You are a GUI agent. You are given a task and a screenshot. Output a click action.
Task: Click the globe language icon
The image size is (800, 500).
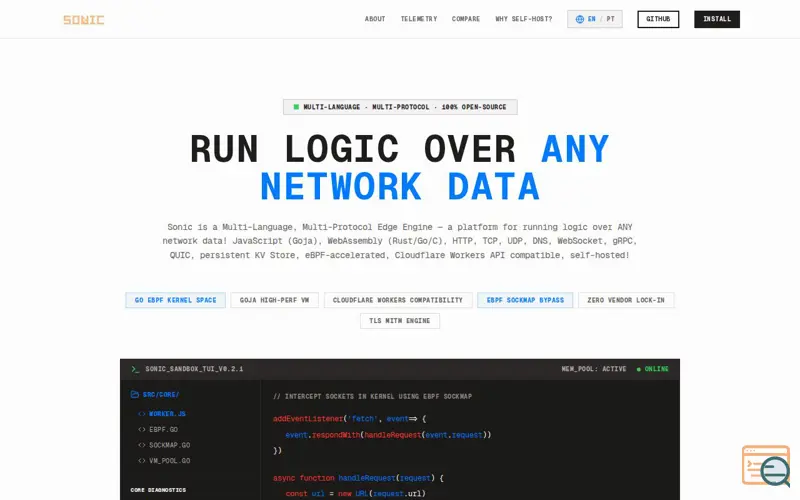click(x=580, y=19)
